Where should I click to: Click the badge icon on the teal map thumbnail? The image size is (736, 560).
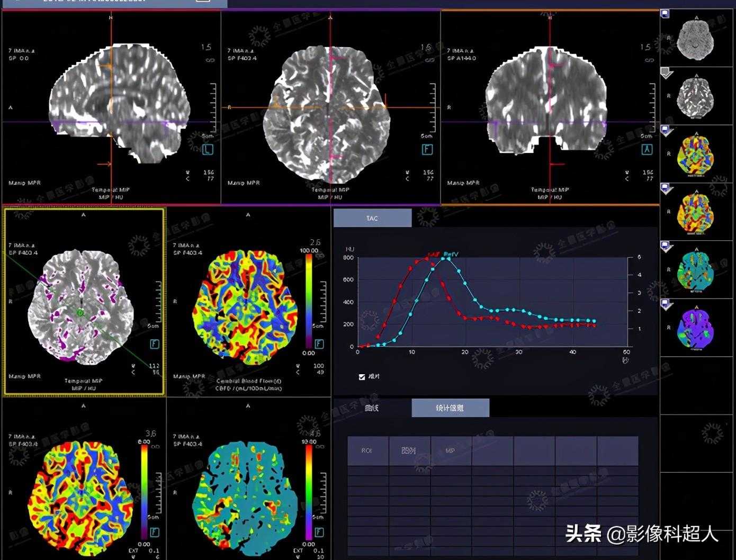pos(667,247)
